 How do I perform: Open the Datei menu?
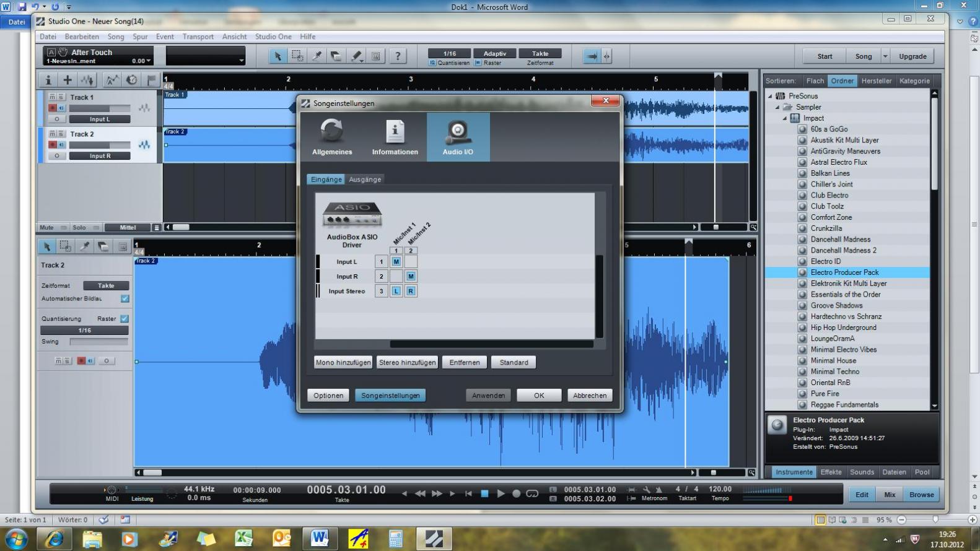click(x=48, y=37)
